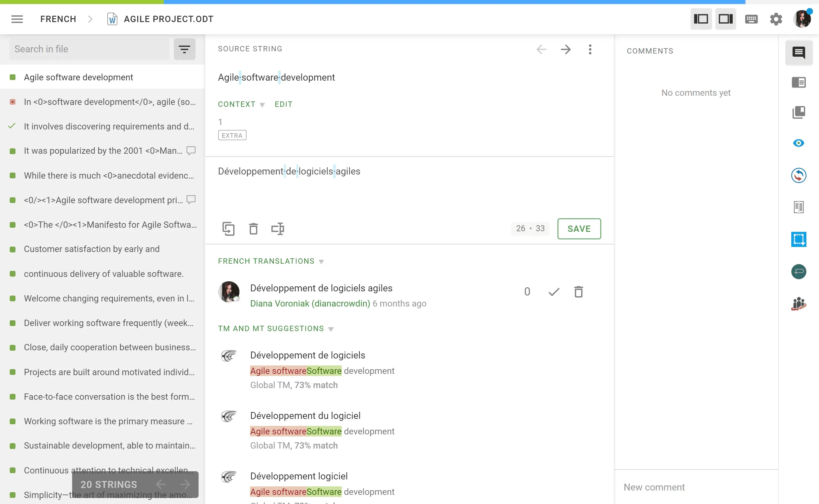Click delete saved translation icon

point(579,291)
